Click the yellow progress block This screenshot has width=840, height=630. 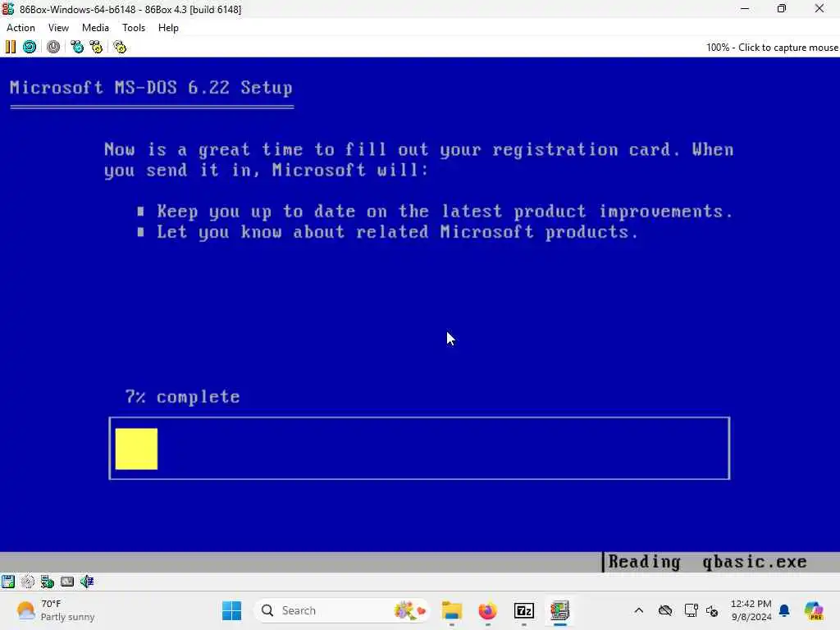[137, 449]
